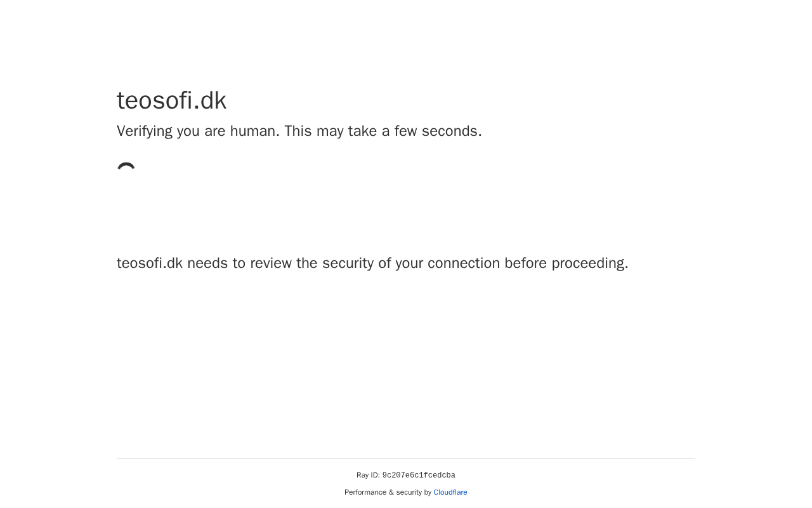
Task: Click teosofi.dk in the security review sentence
Action: 150,264
